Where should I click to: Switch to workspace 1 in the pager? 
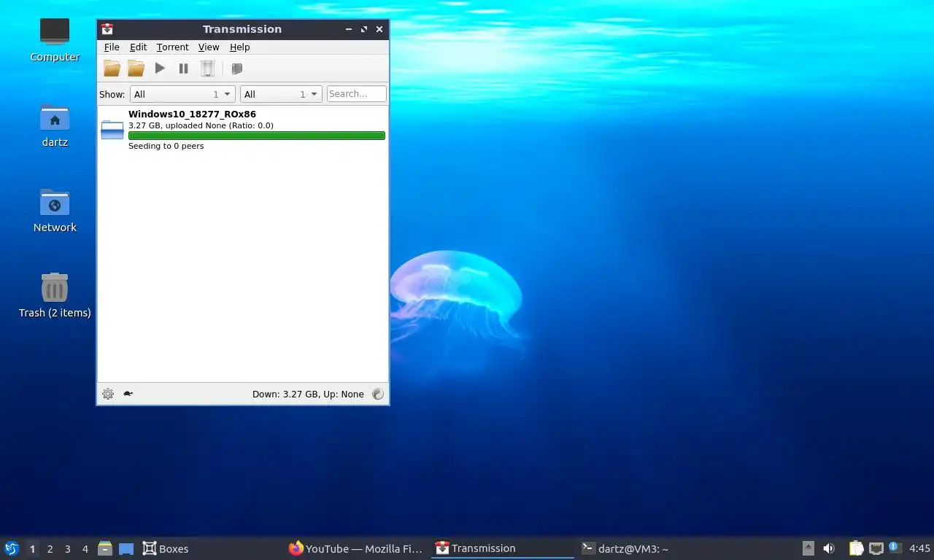pyautogui.click(x=32, y=549)
